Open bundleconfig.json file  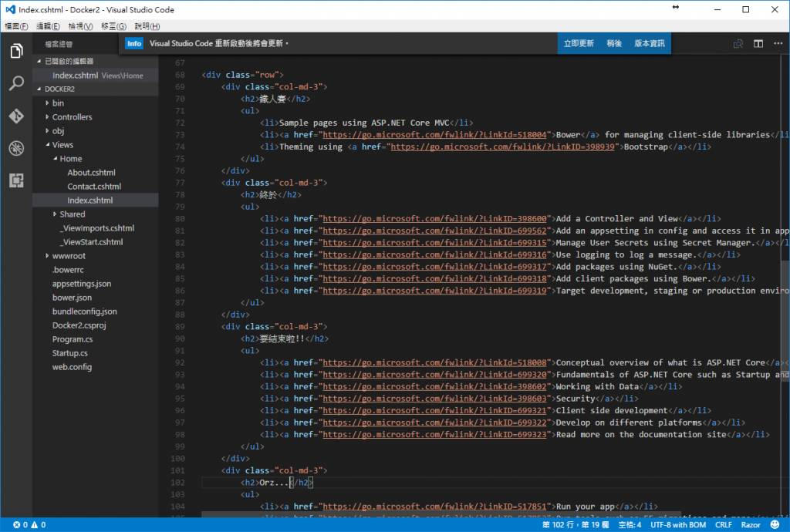click(x=85, y=311)
